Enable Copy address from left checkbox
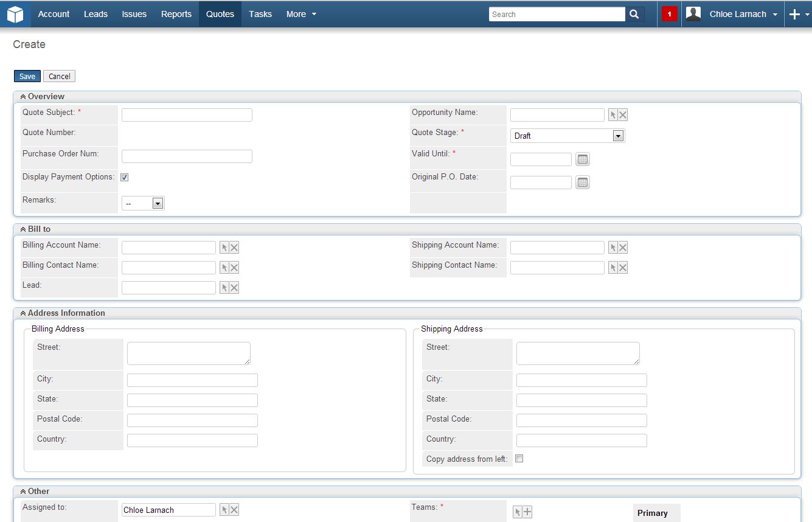Viewport: 812px width, 522px height. (x=519, y=459)
